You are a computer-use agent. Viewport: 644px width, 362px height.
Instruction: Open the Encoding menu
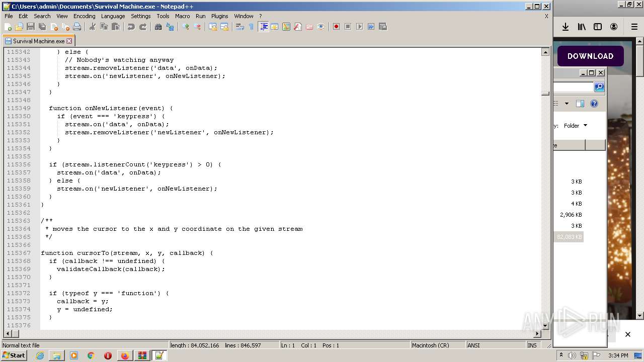tap(84, 16)
